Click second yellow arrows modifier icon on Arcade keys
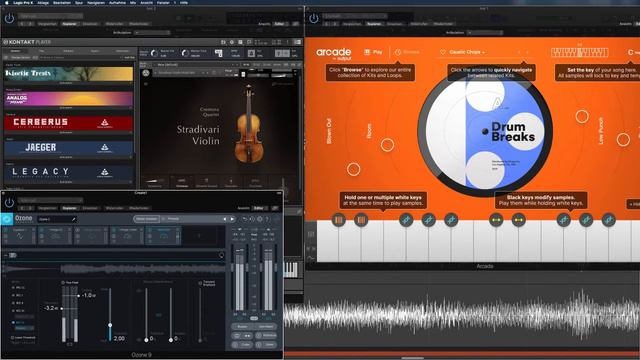The width and height of the screenshot is (640, 360). tap(519, 220)
